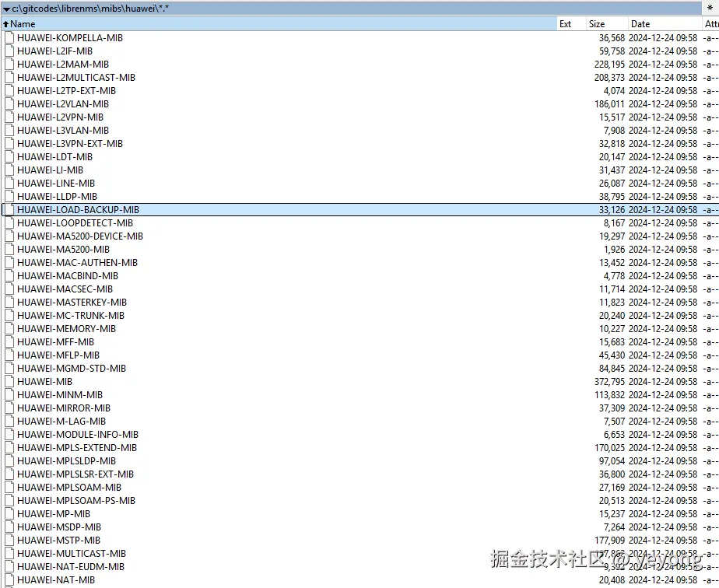The width and height of the screenshot is (719, 588).
Task: Click the size value 177,909 of HUAWEI-MSTP-MIB
Action: point(610,541)
